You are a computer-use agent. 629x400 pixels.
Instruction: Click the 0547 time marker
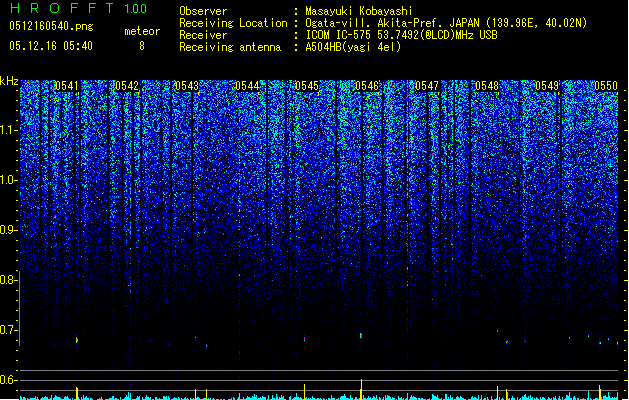pyautogui.click(x=427, y=86)
